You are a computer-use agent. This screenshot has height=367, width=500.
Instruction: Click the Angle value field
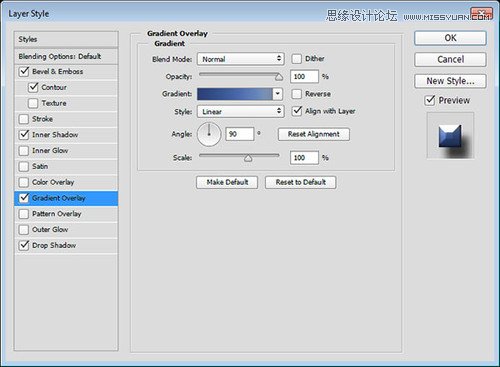point(240,134)
